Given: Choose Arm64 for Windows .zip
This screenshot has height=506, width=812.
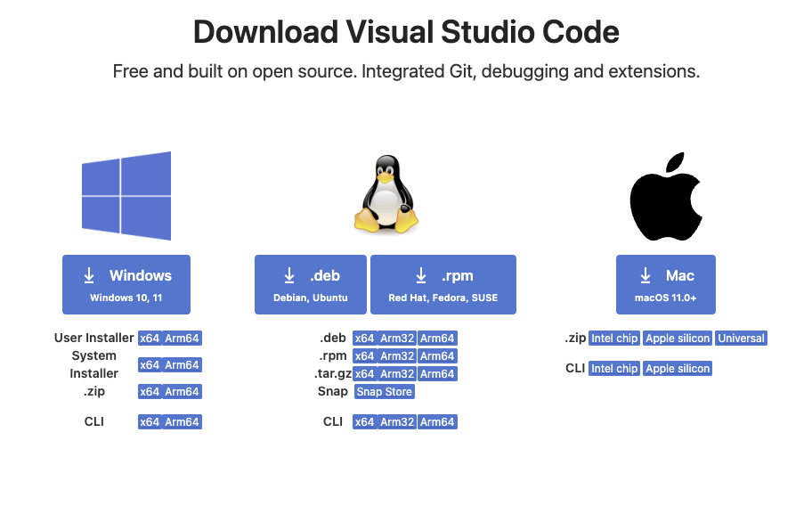Looking at the screenshot, I should coord(182,392).
